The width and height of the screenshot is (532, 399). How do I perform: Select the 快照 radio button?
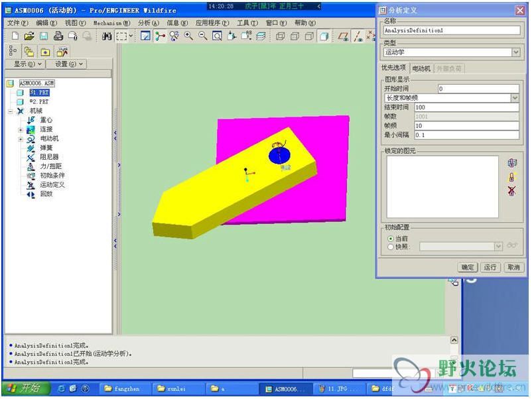[391, 247]
